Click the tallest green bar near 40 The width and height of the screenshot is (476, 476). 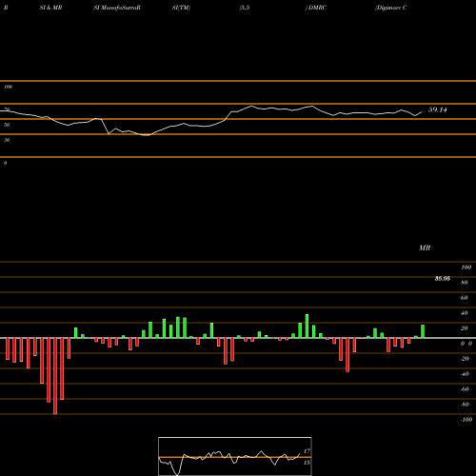(x=307, y=327)
